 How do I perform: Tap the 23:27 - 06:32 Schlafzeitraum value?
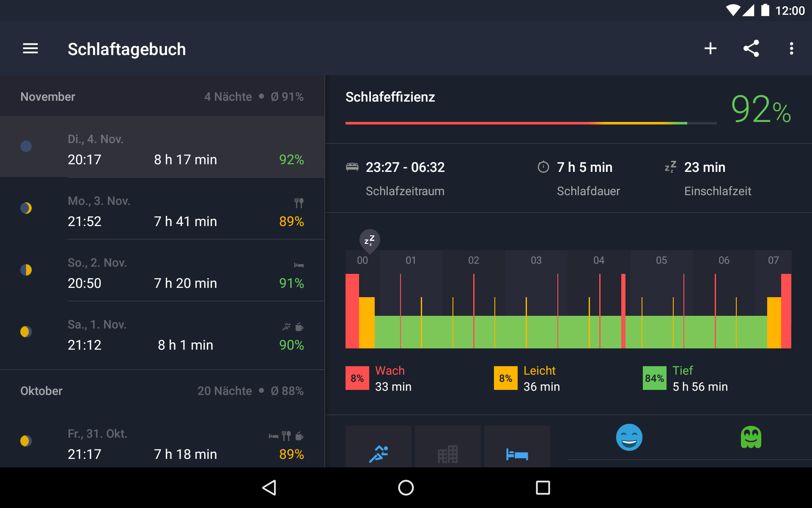tap(405, 167)
